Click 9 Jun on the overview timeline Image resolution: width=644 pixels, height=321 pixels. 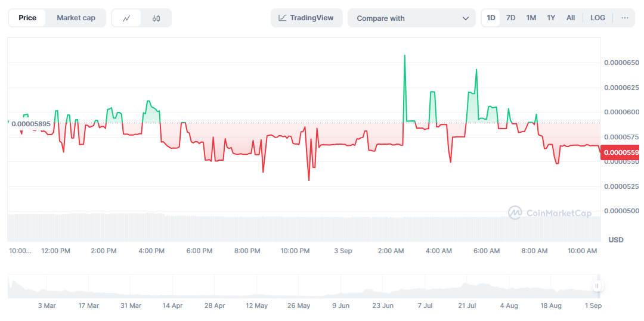point(340,306)
